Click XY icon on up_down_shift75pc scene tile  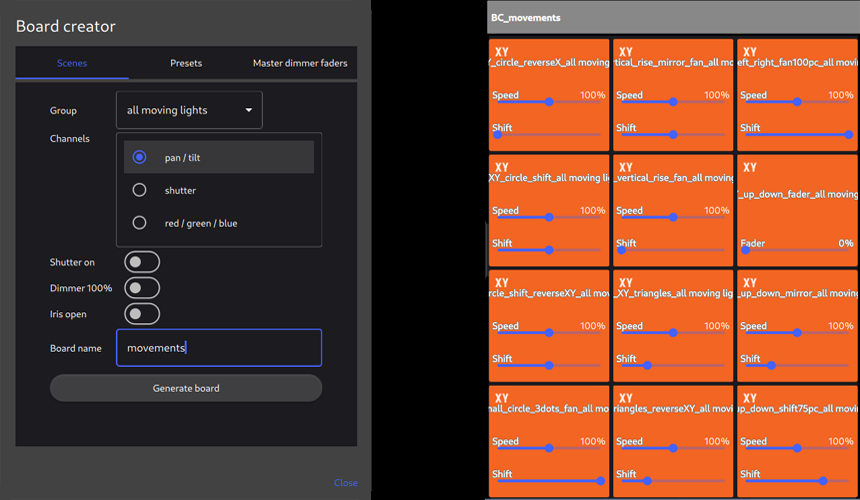click(x=750, y=398)
